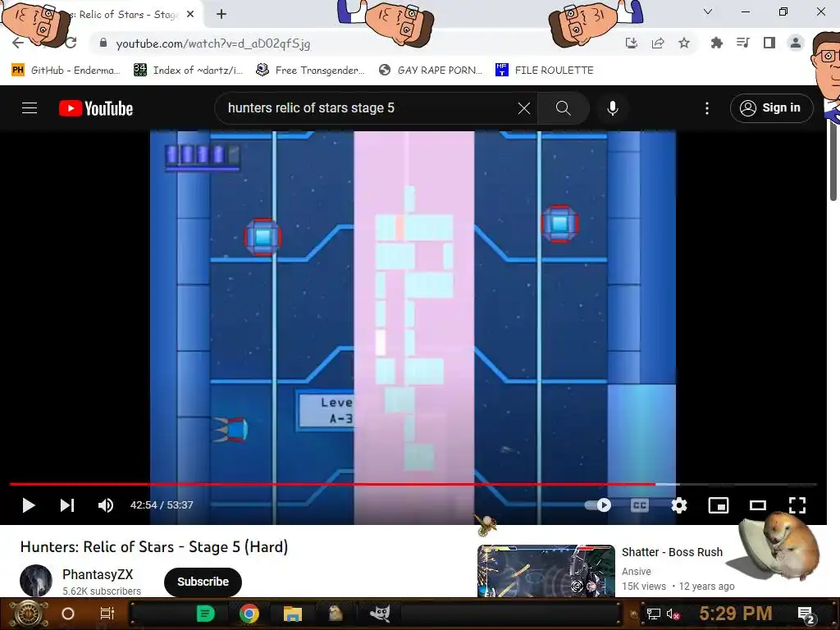Open PhantasyZX channel name link
840x630 pixels.
[x=98, y=574]
